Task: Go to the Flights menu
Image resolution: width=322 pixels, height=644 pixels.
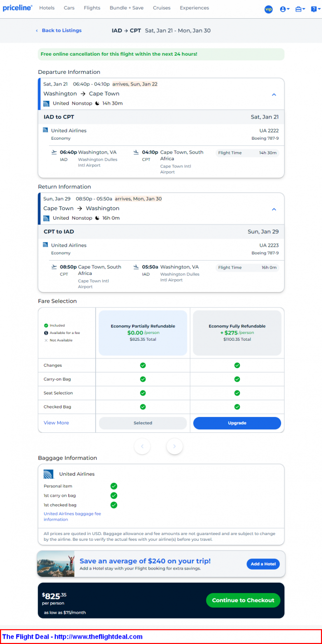Action: (92, 8)
